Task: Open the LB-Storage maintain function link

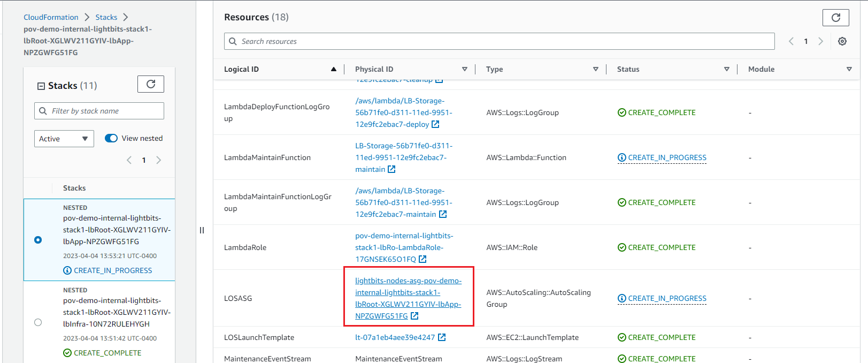Action: pos(404,157)
